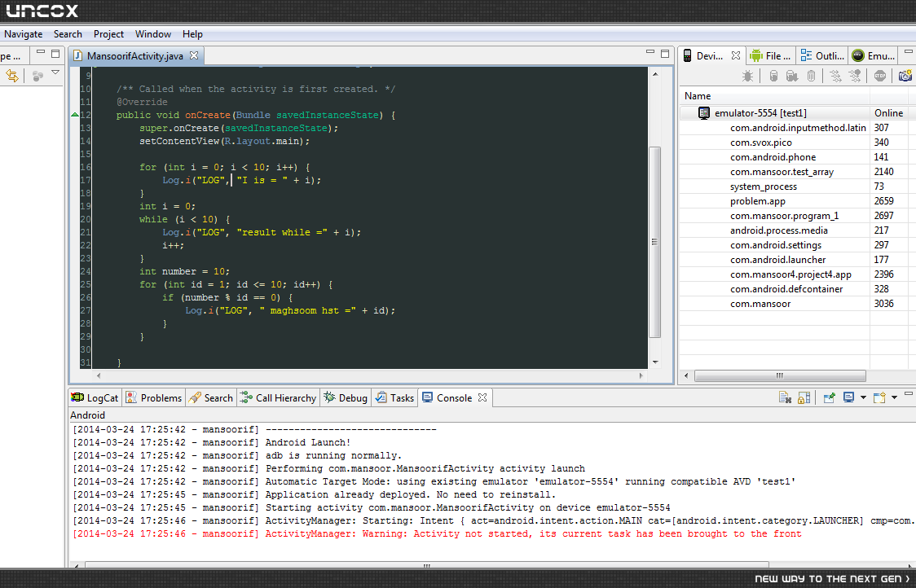Open the LogCat tab
Viewport: 916px width, 588px height.
point(95,397)
